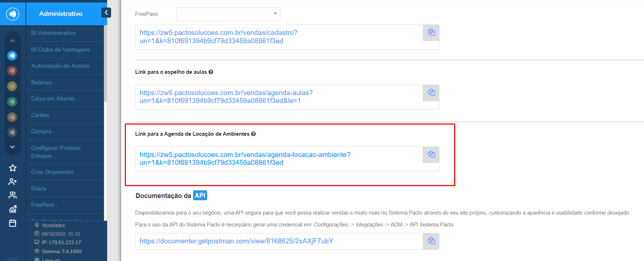Viewport: 644px width, 261px height.
Task: Open the growth chart icon in sidebar
Action: [x=13, y=209]
